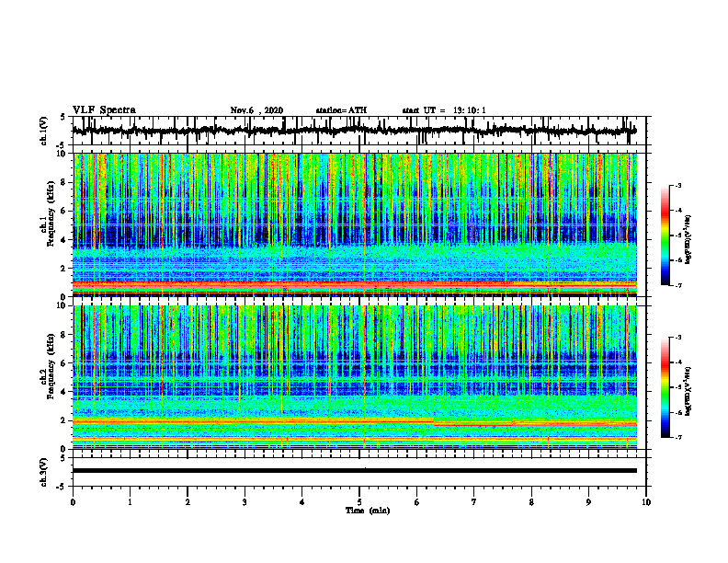The width and height of the screenshot is (728, 563).
Task: Select the date text 'Nov.6 , 2020'
Action: pyautogui.click(x=256, y=110)
